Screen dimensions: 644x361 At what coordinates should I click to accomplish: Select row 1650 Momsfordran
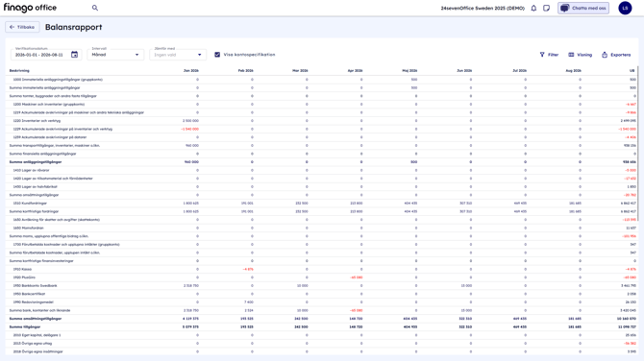coord(322,228)
